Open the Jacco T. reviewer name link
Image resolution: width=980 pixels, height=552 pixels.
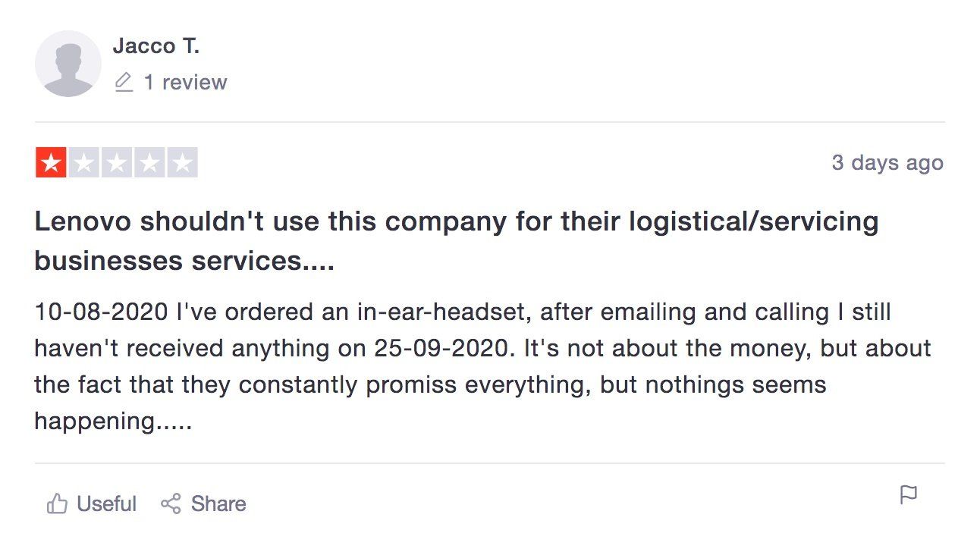[155, 46]
